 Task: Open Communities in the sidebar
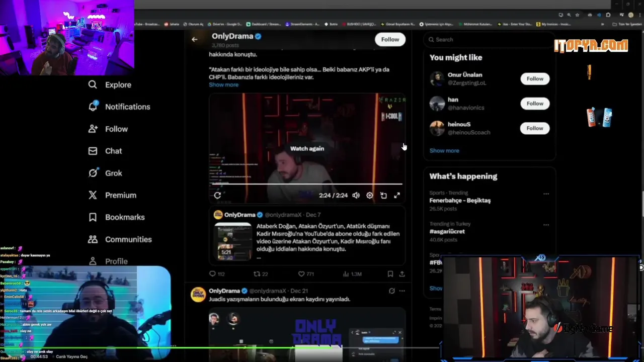[x=120, y=239]
